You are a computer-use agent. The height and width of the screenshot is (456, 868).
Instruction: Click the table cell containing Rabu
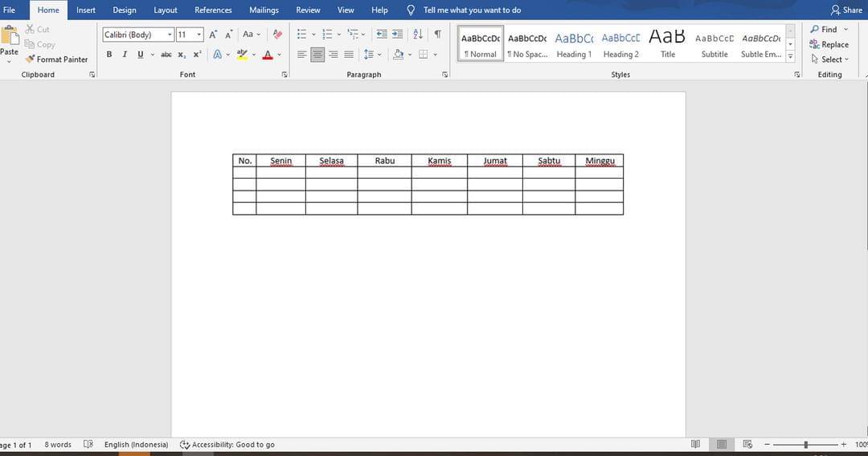[x=385, y=161]
